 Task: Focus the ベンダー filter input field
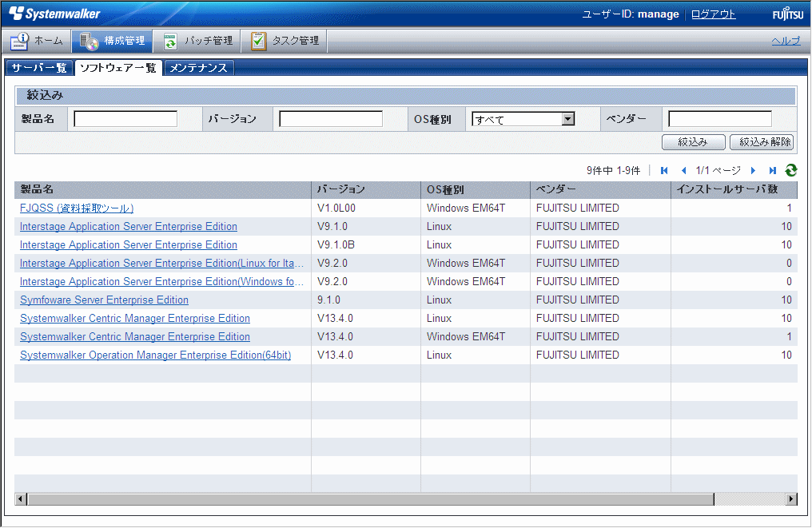(x=720, y=119)
